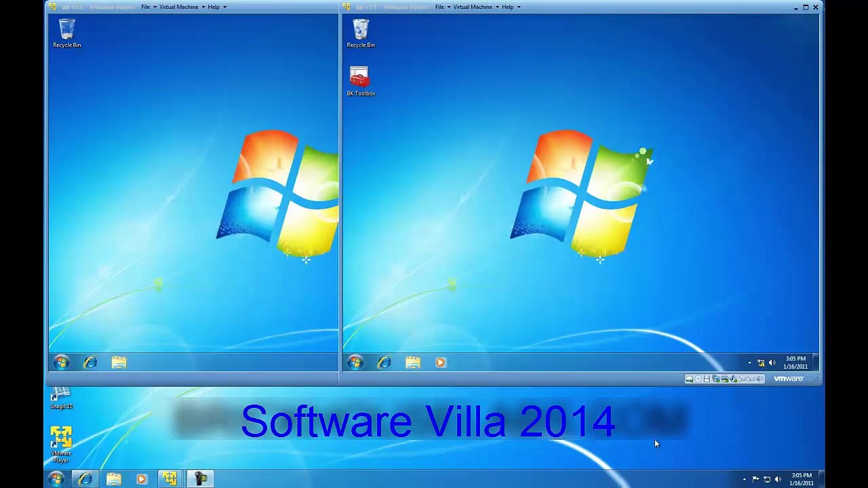
Task: Click Show desktop button in the right VM taskbar
Action: click(815, 363)
